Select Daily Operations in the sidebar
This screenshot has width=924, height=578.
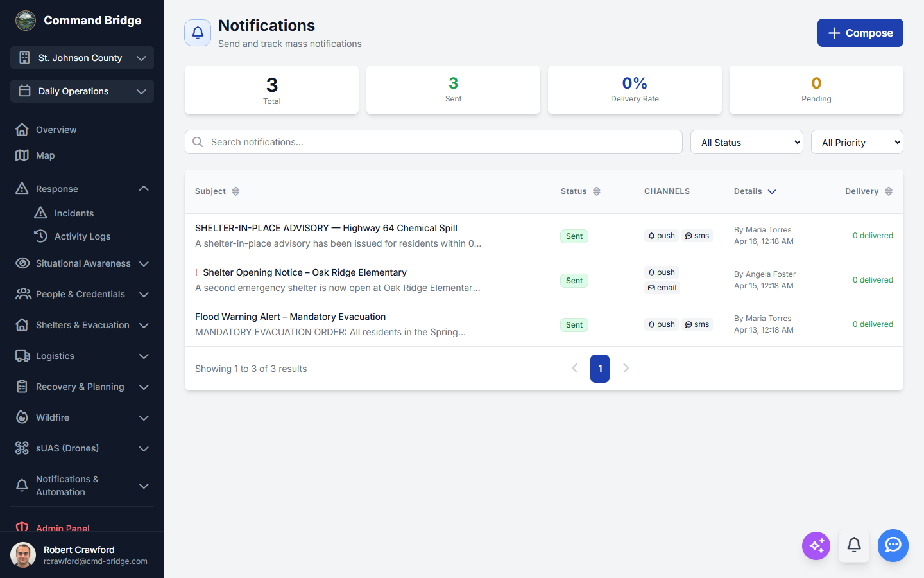pos(81,91)
